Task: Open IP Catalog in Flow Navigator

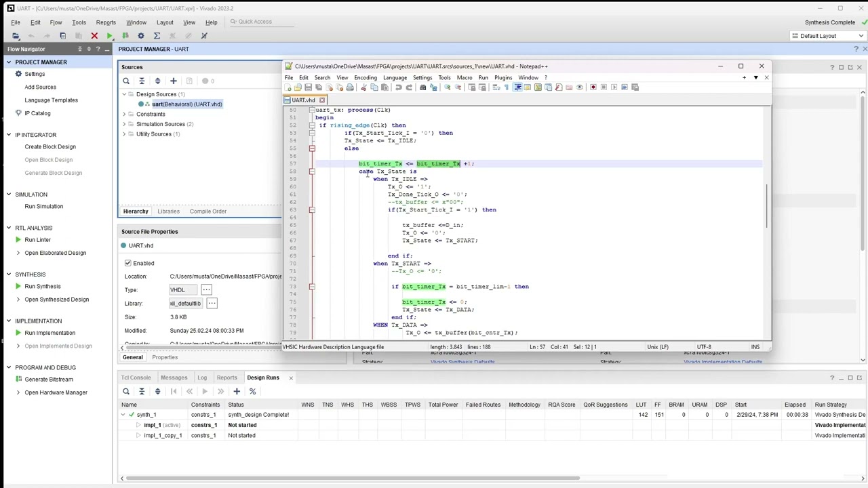Action: (37, 113)
